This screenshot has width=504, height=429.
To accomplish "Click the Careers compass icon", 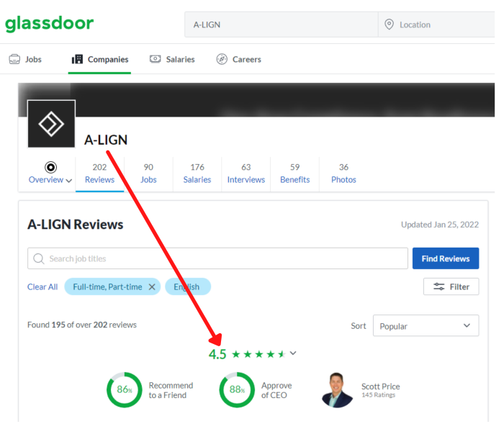I will [222, 59].
